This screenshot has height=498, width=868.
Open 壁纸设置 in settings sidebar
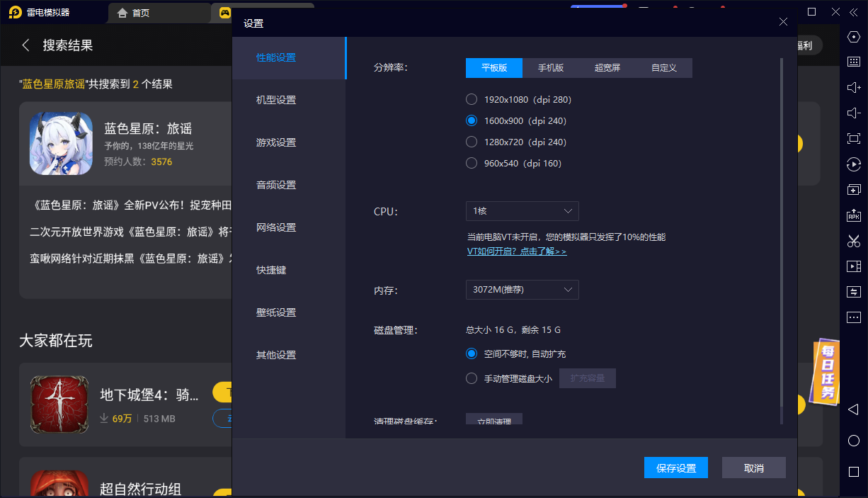tap(289, 312)
